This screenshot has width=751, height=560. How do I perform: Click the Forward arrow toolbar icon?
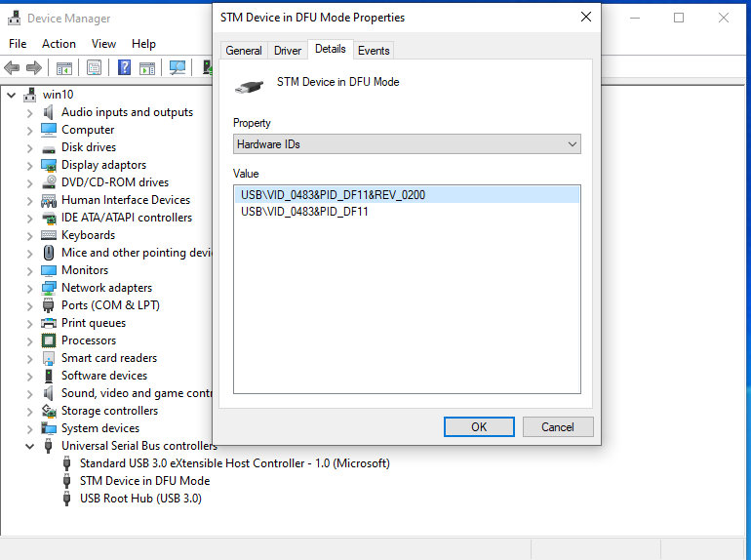click(x=34, y=67)
